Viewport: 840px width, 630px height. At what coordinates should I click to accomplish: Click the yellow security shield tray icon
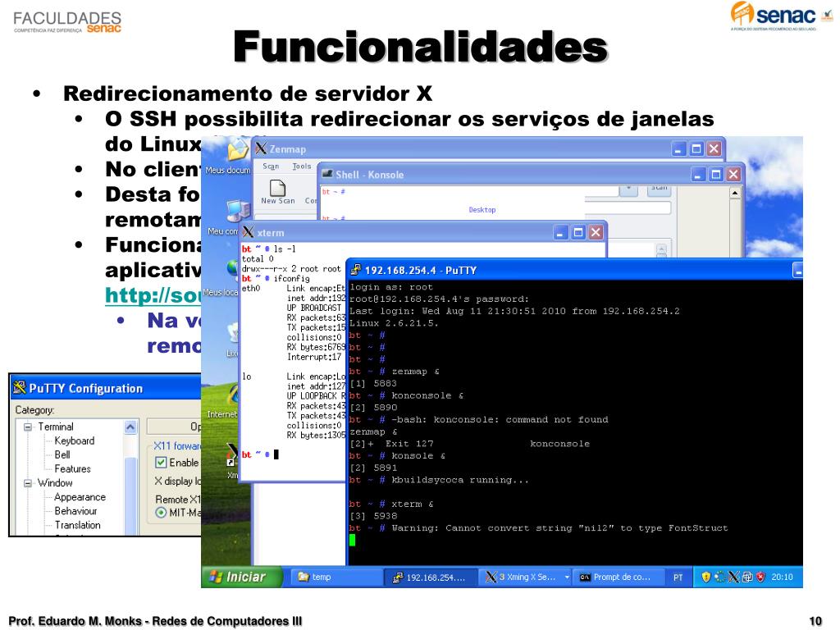[706, 577]
